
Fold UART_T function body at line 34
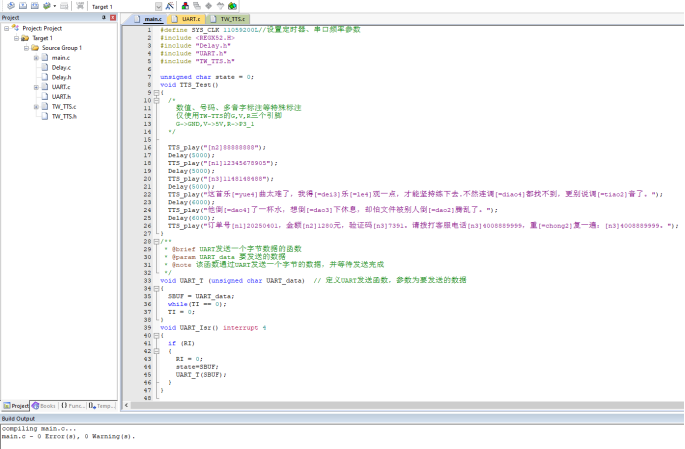pos(156,288)
